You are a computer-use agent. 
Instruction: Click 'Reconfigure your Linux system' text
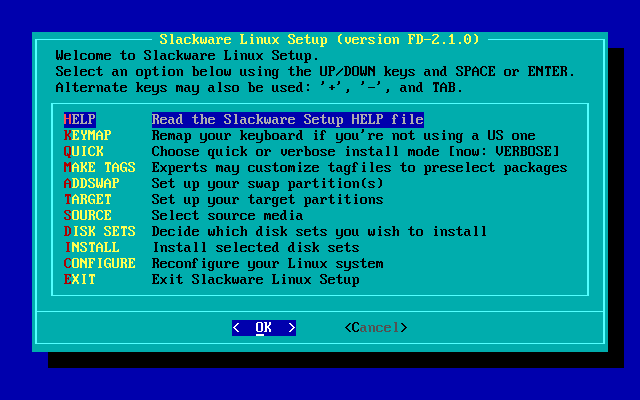coord(267,263)
